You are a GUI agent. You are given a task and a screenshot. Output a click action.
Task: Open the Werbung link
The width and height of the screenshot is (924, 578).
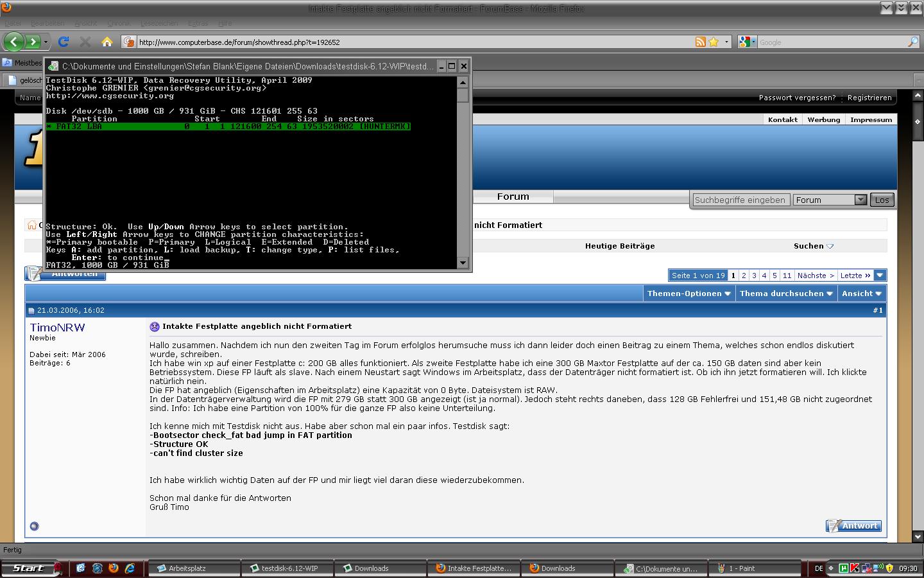[x=824, y=119]
